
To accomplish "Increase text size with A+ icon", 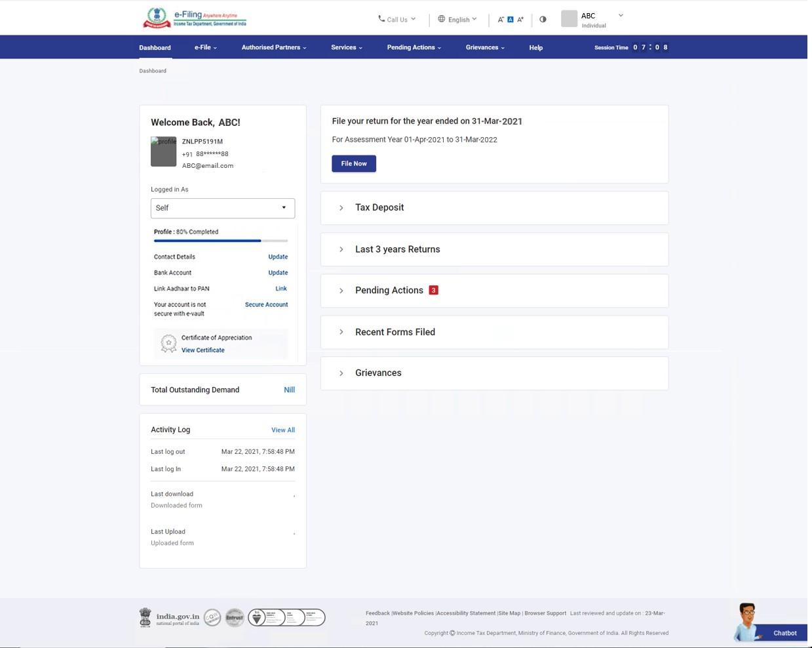I will (520, 19).
